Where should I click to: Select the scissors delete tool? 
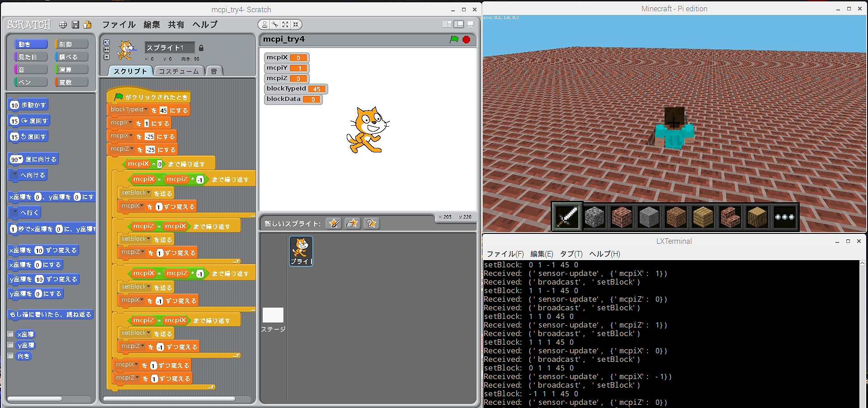tap(275, 24)
